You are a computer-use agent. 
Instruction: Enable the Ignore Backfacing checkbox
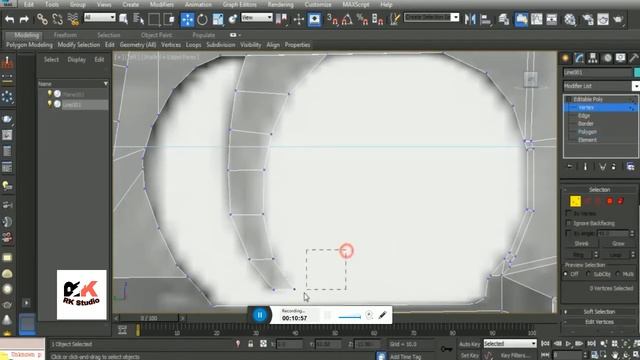tap(568, 223)
